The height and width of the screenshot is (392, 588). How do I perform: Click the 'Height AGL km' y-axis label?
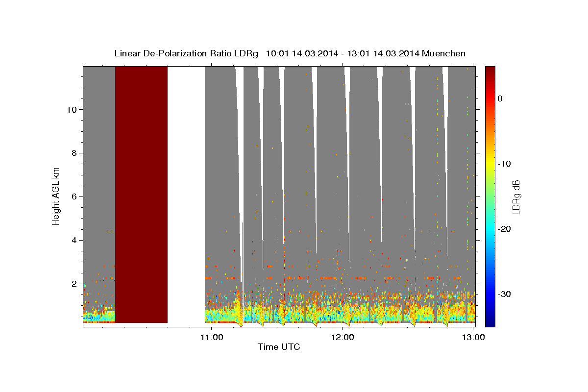56,196
